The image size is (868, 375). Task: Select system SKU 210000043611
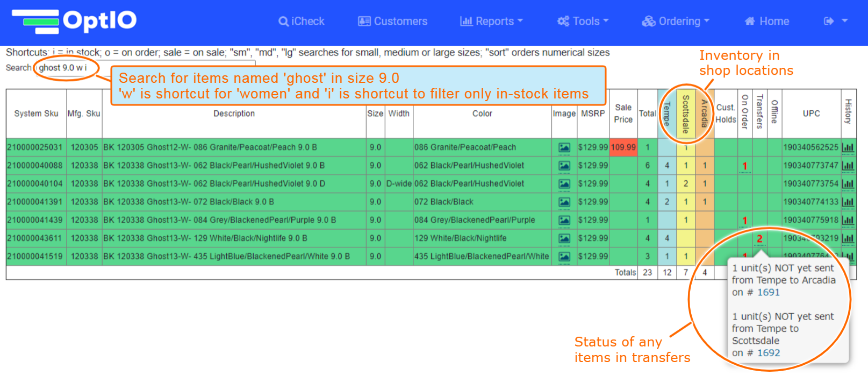click(35, 238)
